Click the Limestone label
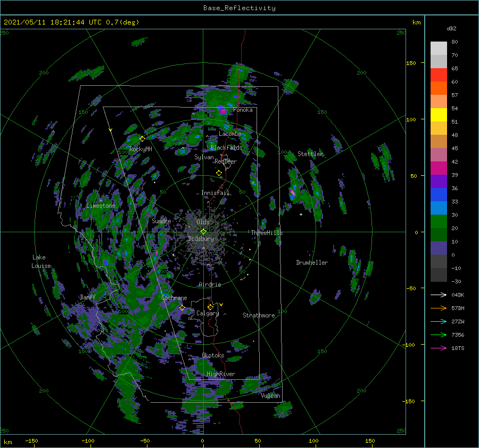 point(101,206)
